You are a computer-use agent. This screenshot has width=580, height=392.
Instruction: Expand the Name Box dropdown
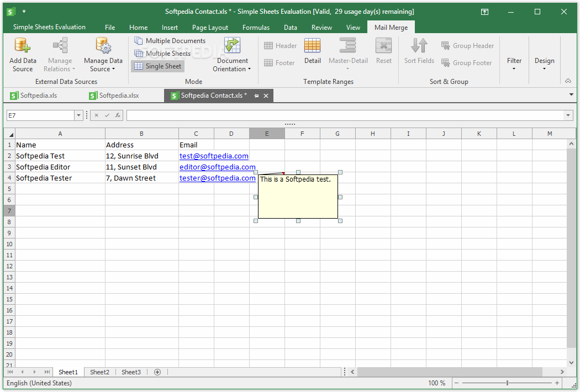click(78, 115)
